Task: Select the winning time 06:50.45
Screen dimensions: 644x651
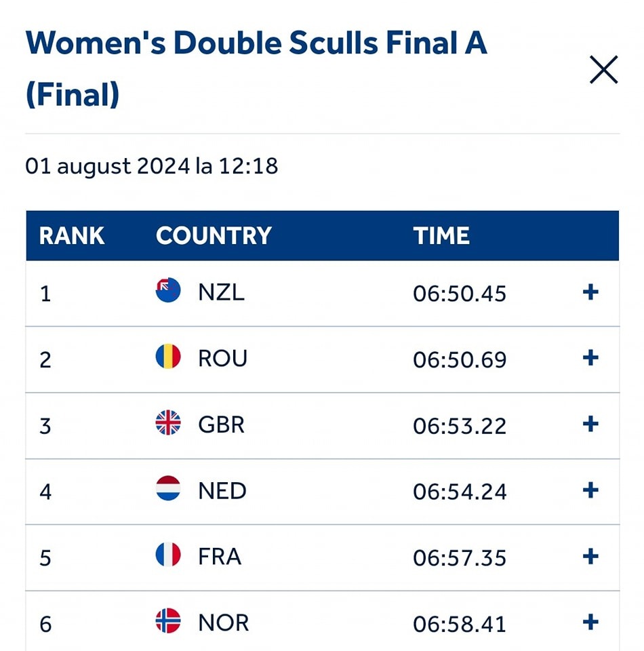Action: [x=460, y=294]
